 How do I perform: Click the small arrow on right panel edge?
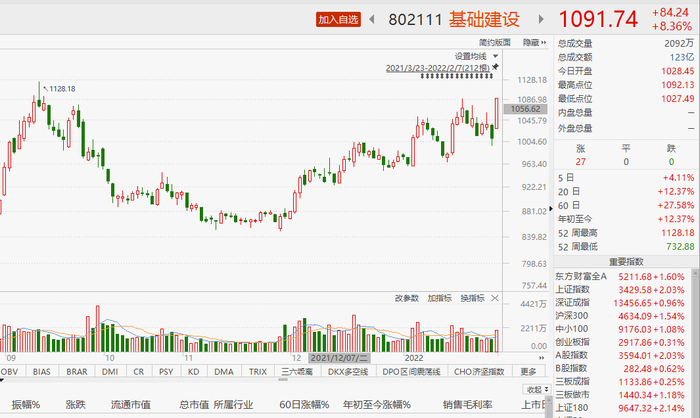[x=551, y=209]
